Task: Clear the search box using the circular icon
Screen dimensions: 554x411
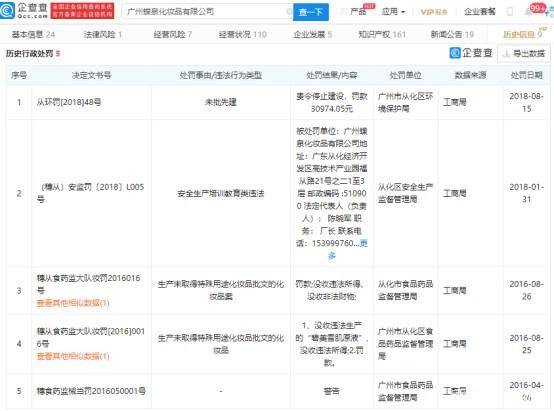Action: pos(289,12)
